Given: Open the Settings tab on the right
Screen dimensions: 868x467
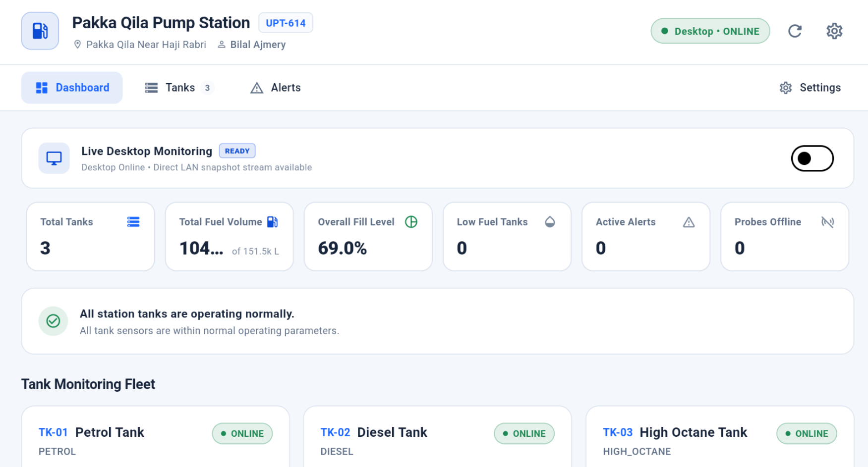Looking at the screenshot, I should tap(810, 88).
